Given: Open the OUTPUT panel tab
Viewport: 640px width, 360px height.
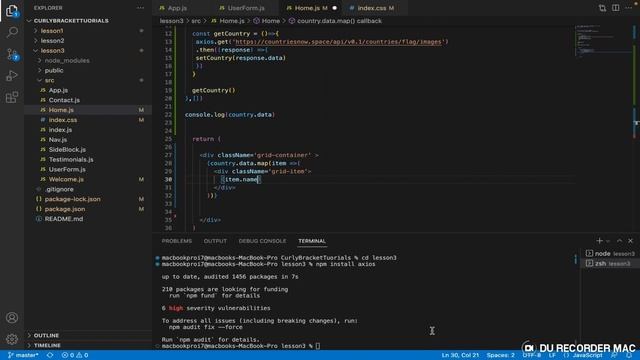Looking at the screenshot, I should click(x=215, y=241).
